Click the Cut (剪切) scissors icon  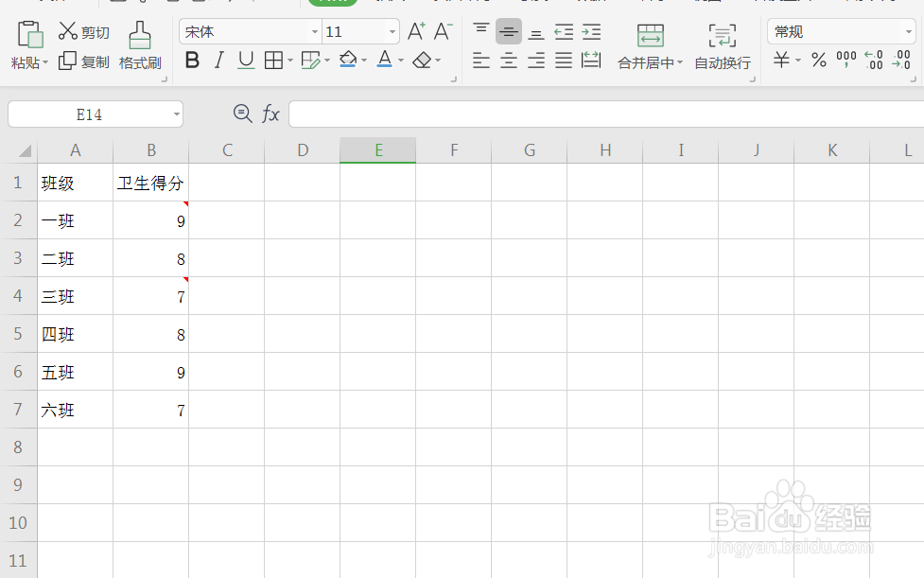68,31
